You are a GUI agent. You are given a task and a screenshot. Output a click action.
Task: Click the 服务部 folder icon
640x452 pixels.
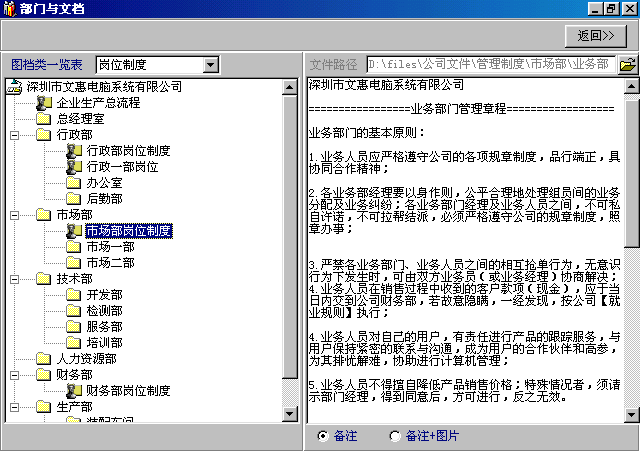coord(73,327)
